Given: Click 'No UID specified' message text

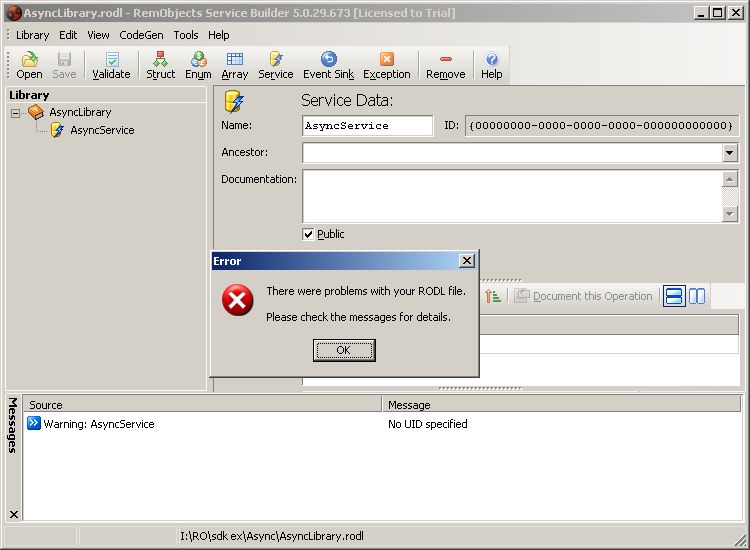Looking at the screenshot, I should click(x=428, y=424).
